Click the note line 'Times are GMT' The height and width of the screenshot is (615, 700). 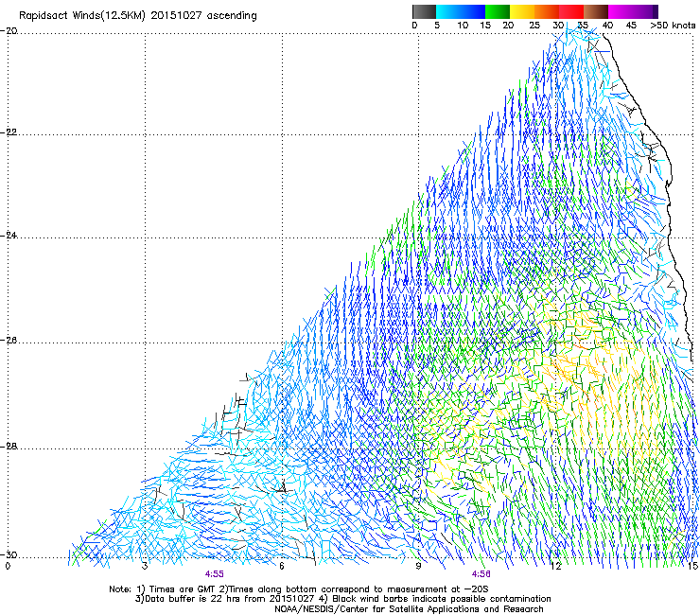click(x=183, y=589)
